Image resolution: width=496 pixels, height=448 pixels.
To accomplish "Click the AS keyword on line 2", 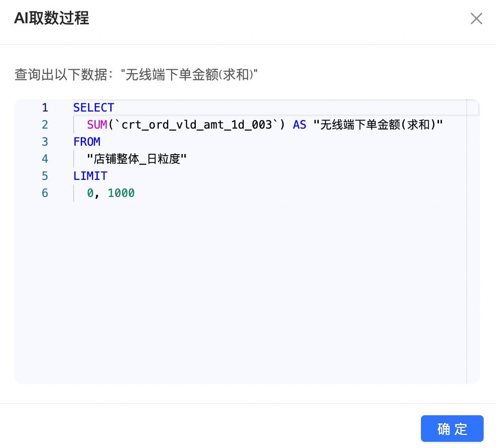I will pos(299,124).
